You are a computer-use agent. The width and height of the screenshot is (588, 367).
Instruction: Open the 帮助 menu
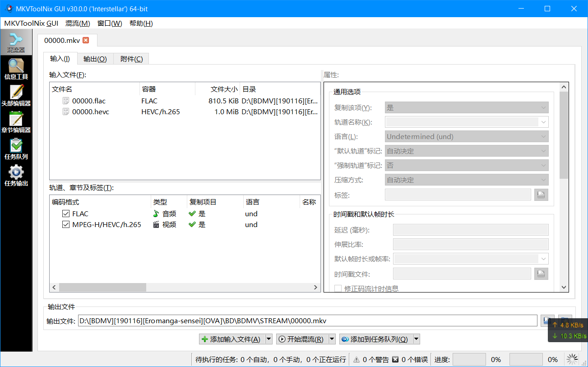[141, 23]
